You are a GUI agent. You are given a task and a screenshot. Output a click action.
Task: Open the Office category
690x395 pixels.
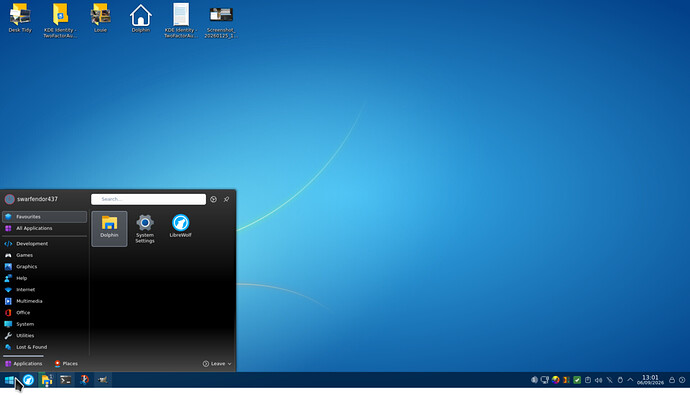[44, 312]
